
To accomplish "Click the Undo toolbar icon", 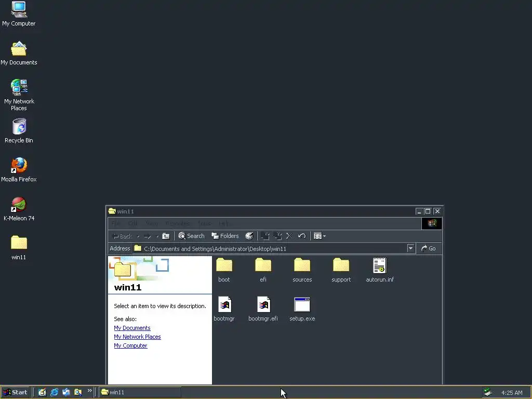I will coord(302,236).
